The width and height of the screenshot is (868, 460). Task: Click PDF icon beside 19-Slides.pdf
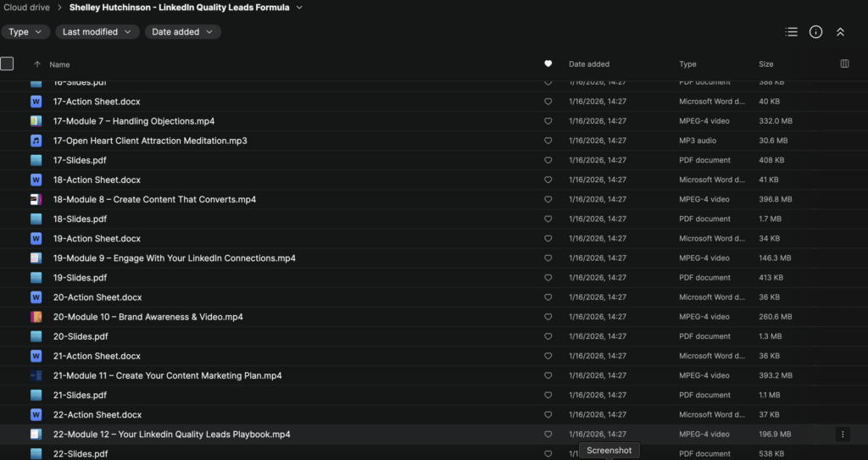pyautogui.click(x=36, y=278)
